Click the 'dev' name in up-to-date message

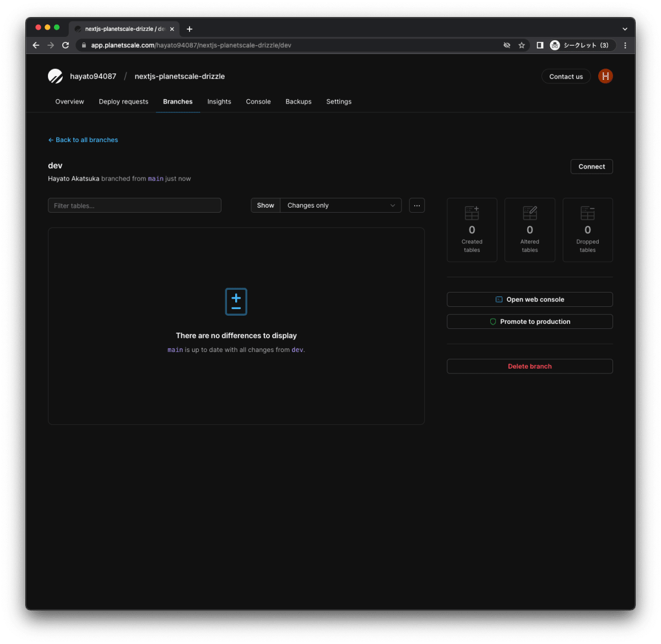(x=297, y=350)
